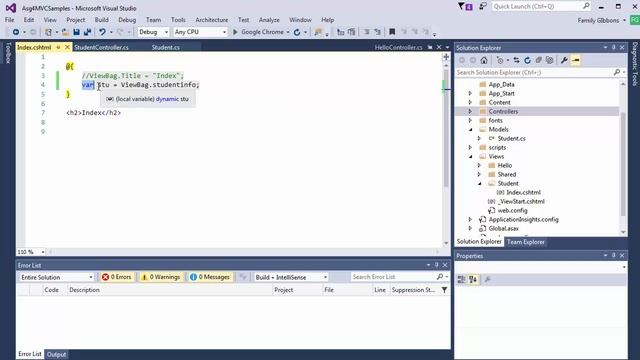The width and height of the screenshot is (640, 360).
Task: Select Index.cshtml in Solution Explorer
Action: (523, 192)
